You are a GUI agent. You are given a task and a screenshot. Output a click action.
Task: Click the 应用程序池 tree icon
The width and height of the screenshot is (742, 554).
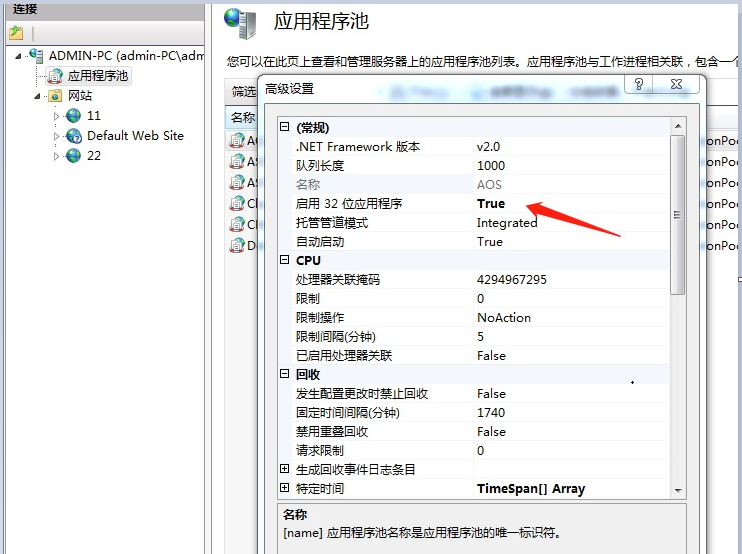tap(55, 76)
